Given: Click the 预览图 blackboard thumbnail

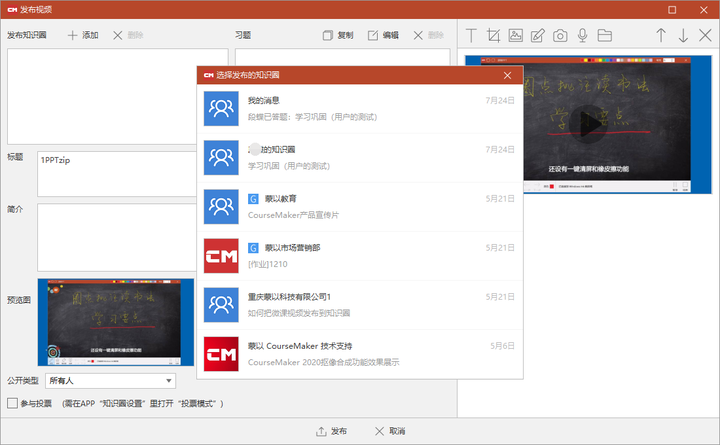Looking at the screenshot, I should [116, 322].
